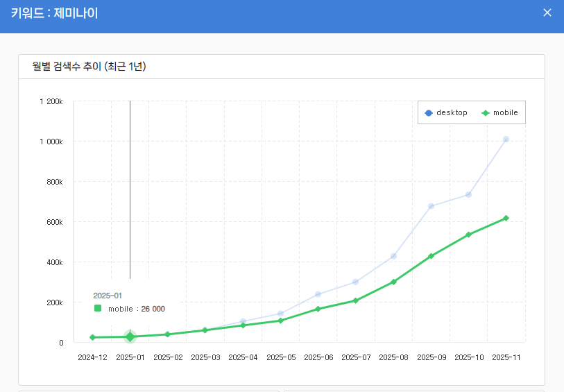
Task: Click the green mobile swatch in tooltip
Action: (x=98, y=308)
